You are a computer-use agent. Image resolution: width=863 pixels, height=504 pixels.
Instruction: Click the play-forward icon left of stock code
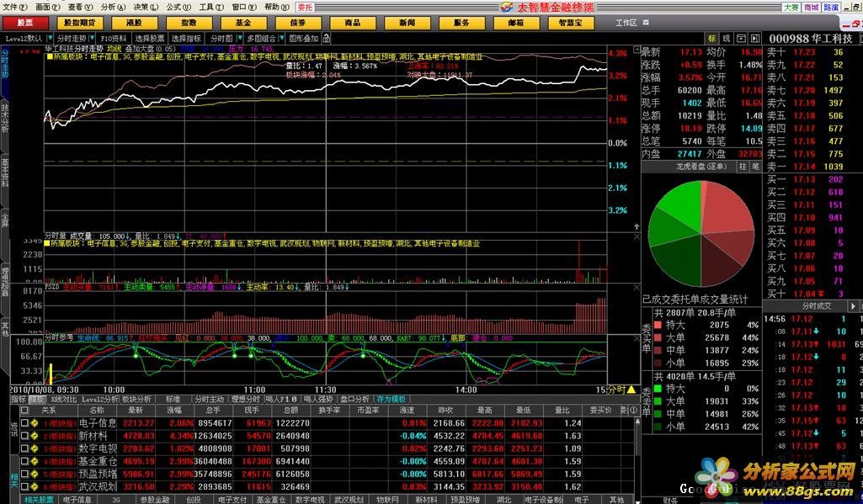754,38
